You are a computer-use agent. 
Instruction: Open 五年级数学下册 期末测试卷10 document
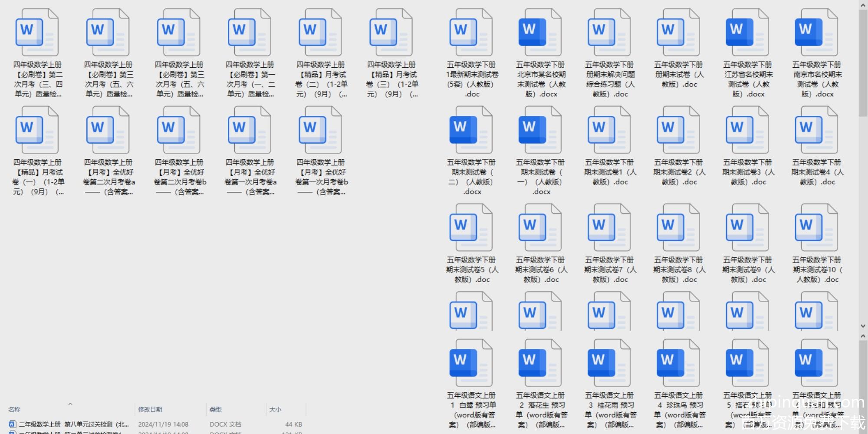pos(816,228)
